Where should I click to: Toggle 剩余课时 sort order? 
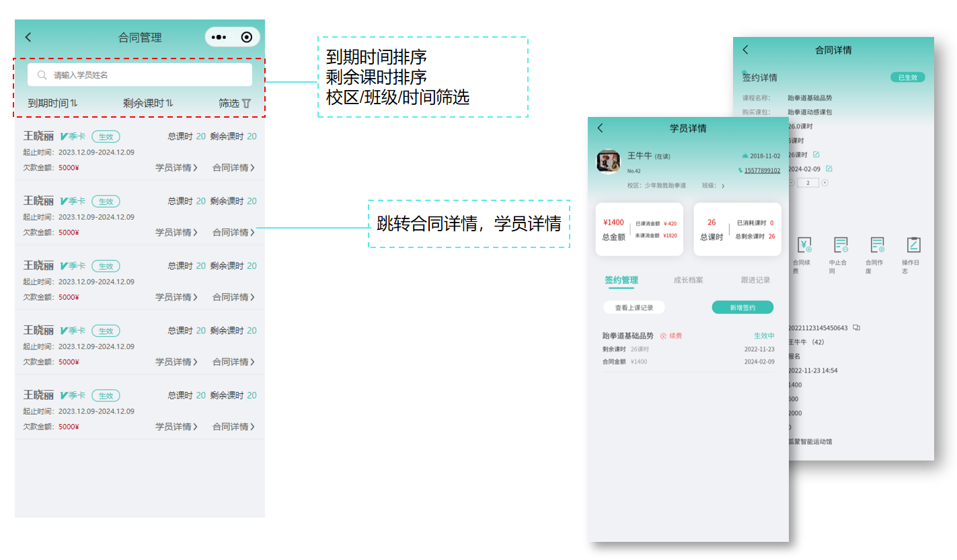point(148,104)
